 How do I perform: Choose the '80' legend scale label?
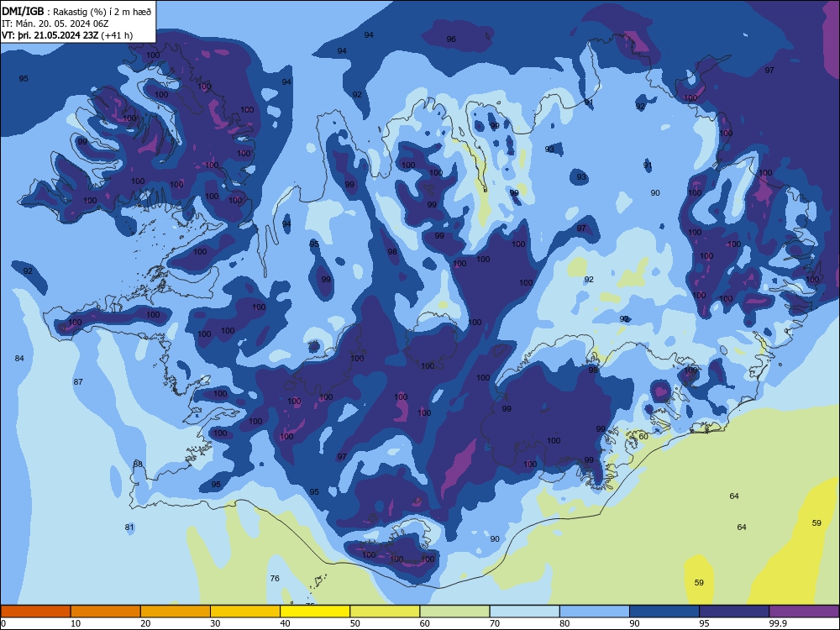[564, 623]
